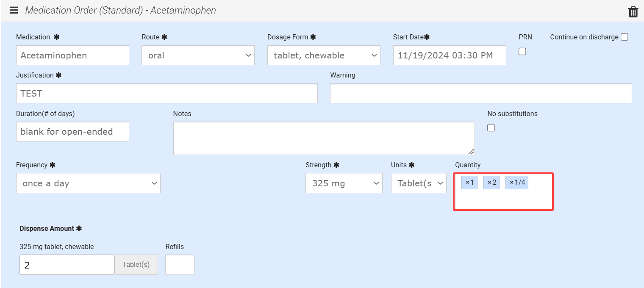Screen dimensions: 644x288
Task: Click the Medication name field
Action: tap(72, 55)
